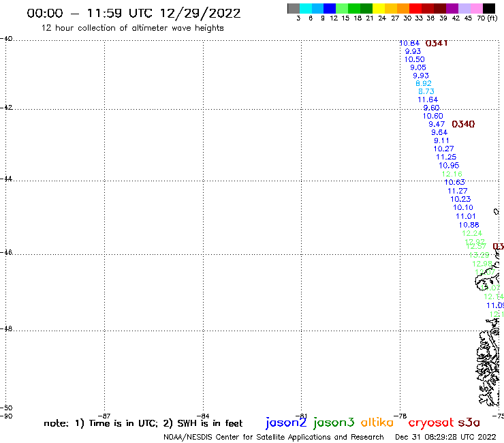Select the green 13.29 reading near -46
Image resolution: width=504 pixels, height=443 pixels.
coord(479,255)
